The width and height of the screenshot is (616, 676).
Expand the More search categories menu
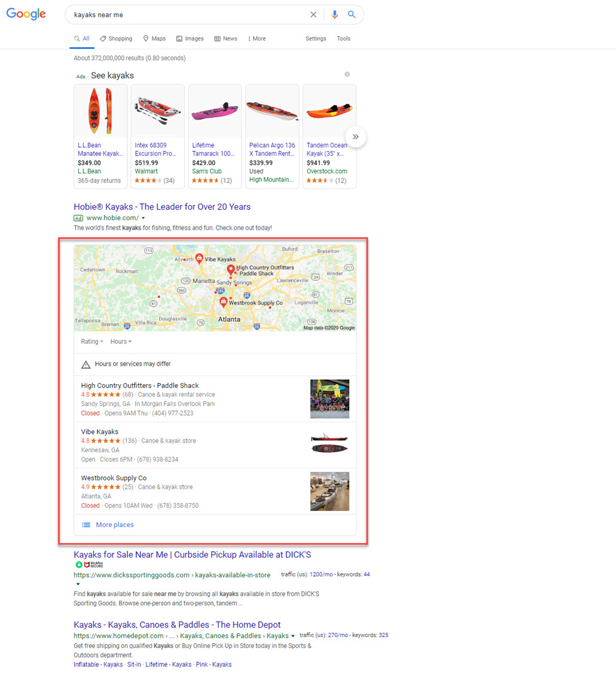click(x=257, y=38)
